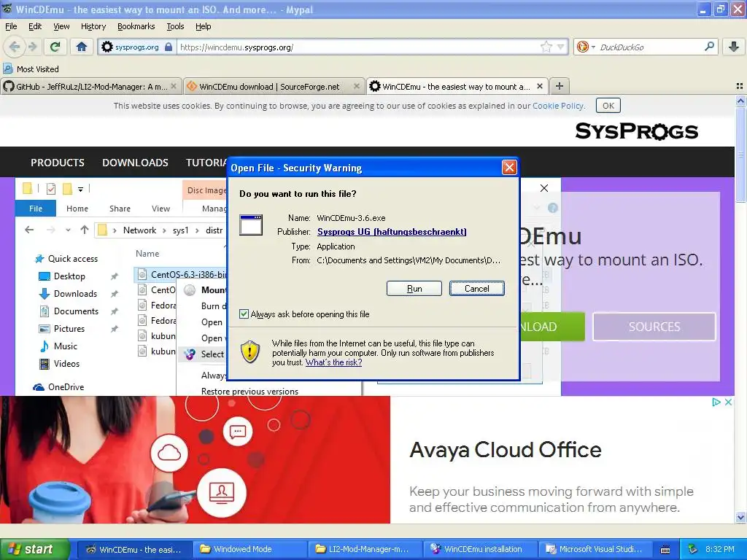Click the padlock security icon in address bar

click(169, 47)
